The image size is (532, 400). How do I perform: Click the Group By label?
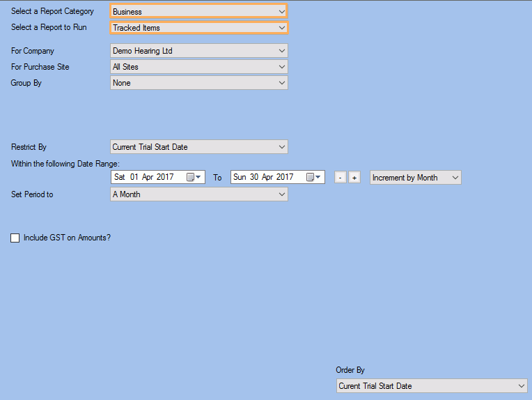(x=26, y=83)
